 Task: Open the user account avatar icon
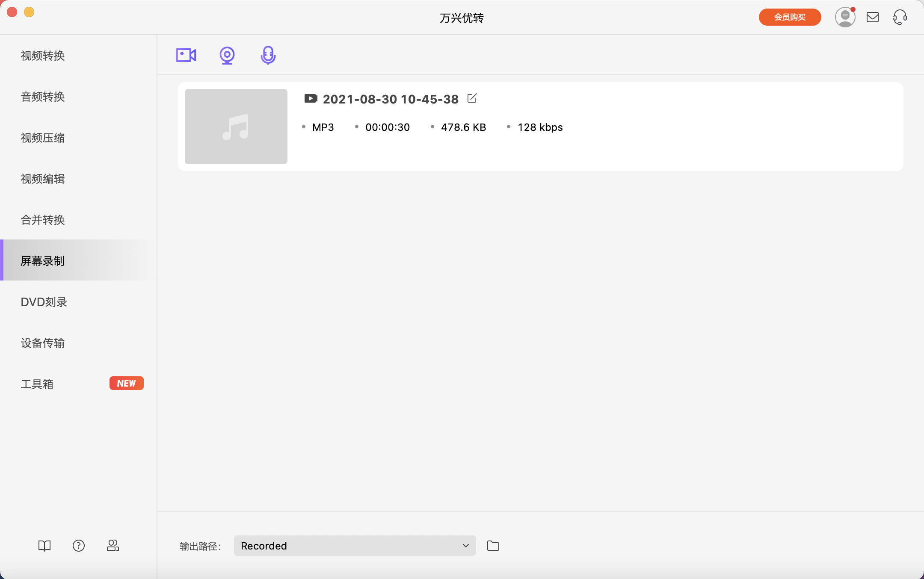[845, 17]
